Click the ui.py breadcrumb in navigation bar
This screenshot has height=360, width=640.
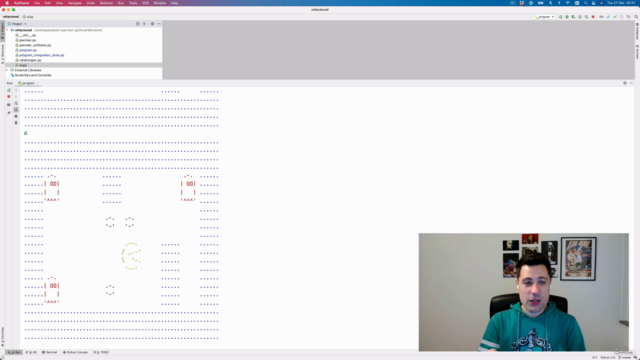[28, 17]
